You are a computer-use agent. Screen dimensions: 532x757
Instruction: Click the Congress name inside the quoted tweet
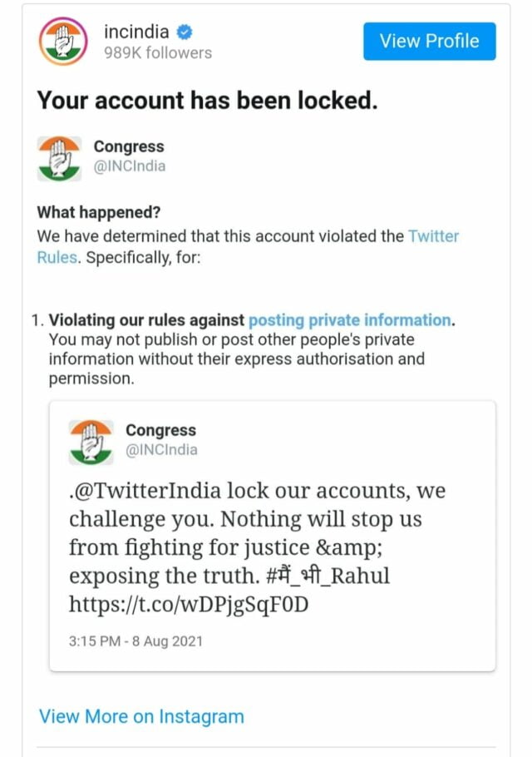click(x=160, y=430)
